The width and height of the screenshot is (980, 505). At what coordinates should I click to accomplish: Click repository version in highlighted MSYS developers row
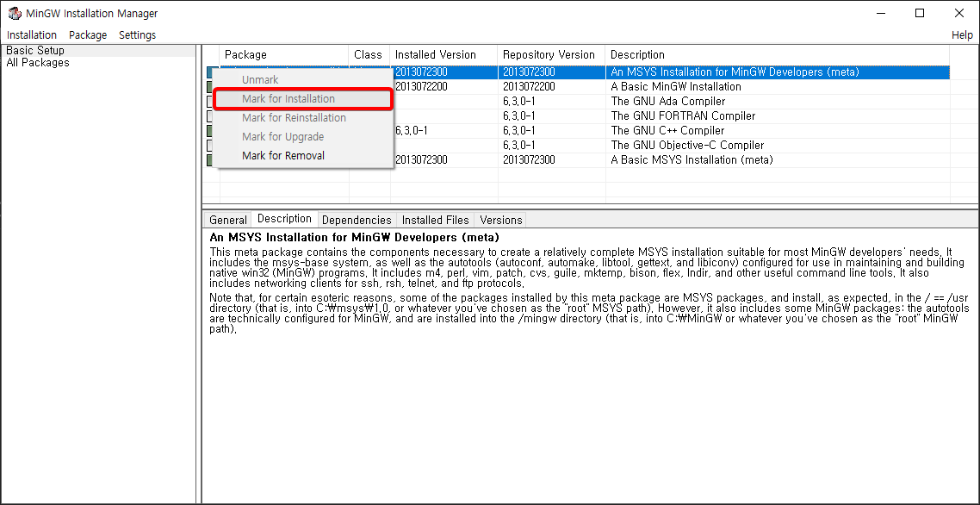[529, 72]
